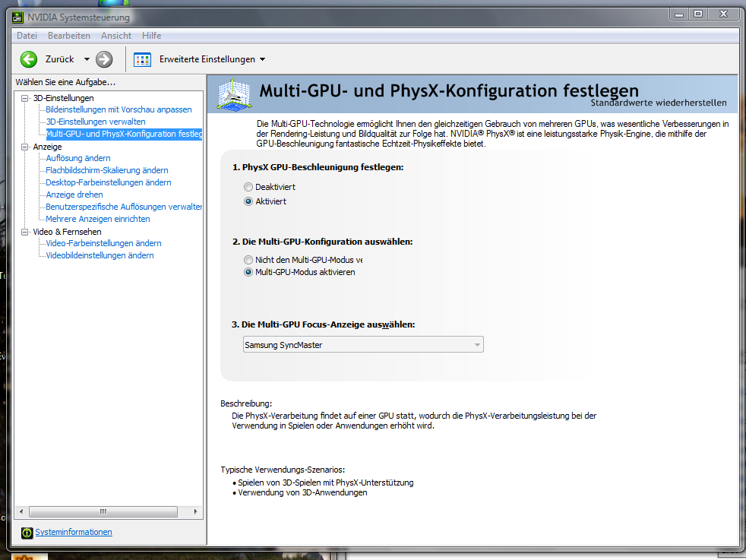Click the 3D-Einstellungen category label
The image size is (746, 560).
(63, 98)
